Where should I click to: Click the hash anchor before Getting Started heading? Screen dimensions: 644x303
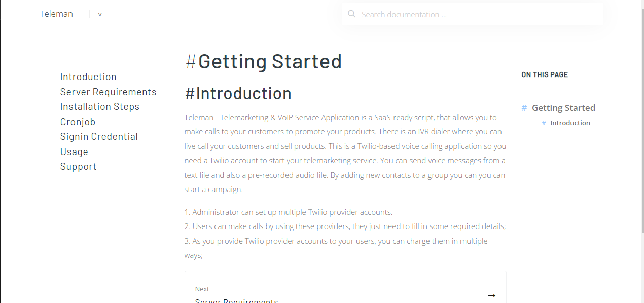(x=191, y=61)
